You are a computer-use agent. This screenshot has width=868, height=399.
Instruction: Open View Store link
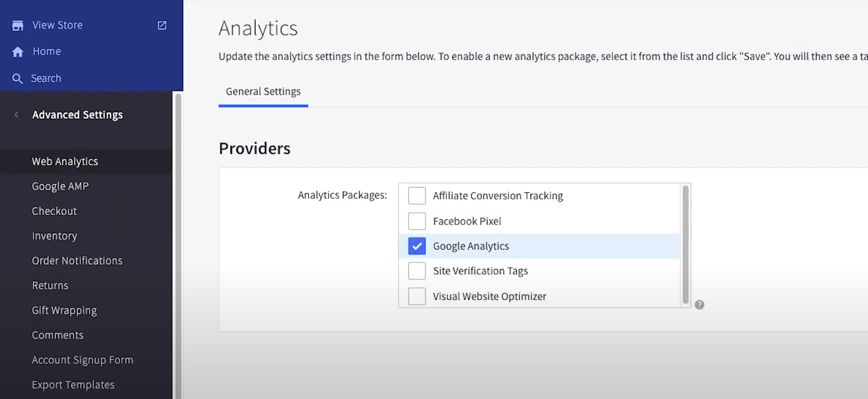57,25
